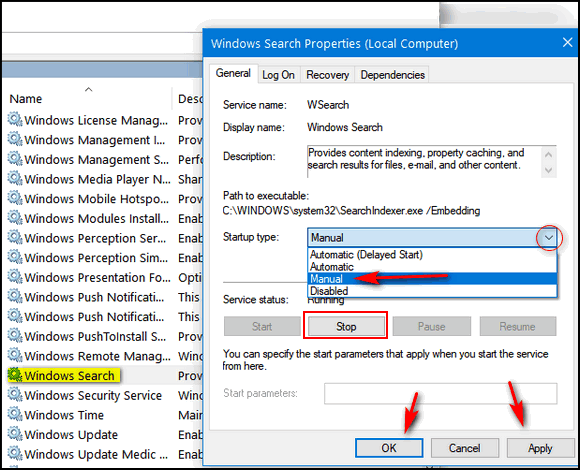Select the Windows Remote Manag... row name

pos(97,356)
